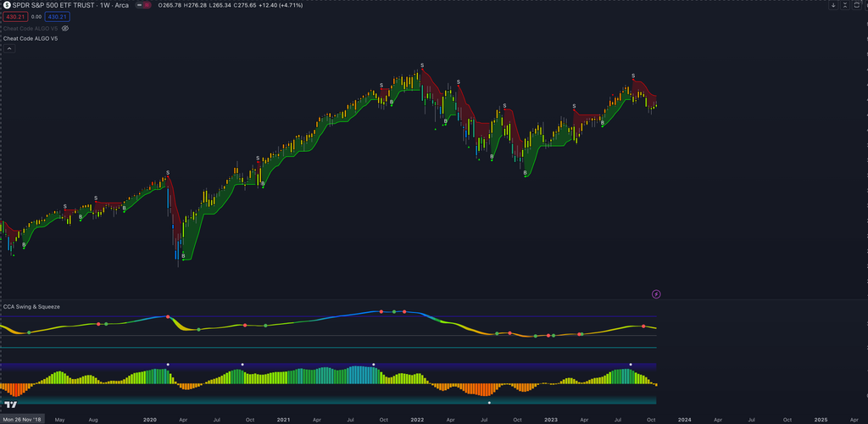
Task: Click the 0.00 spread value
Action: 36,17
